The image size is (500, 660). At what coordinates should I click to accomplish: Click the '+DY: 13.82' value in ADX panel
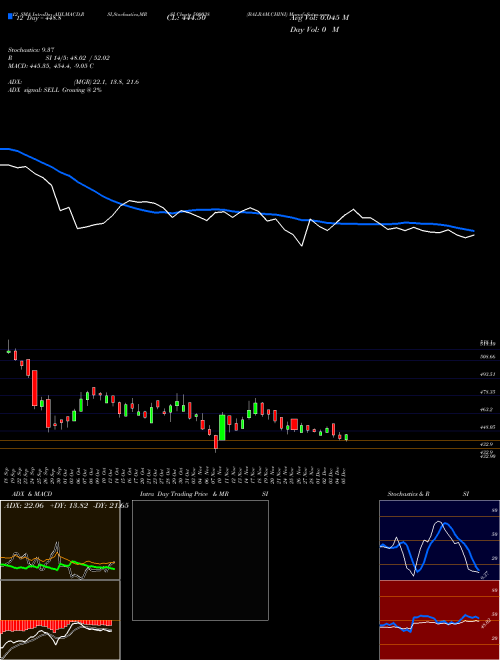click(x=69, y=506)
